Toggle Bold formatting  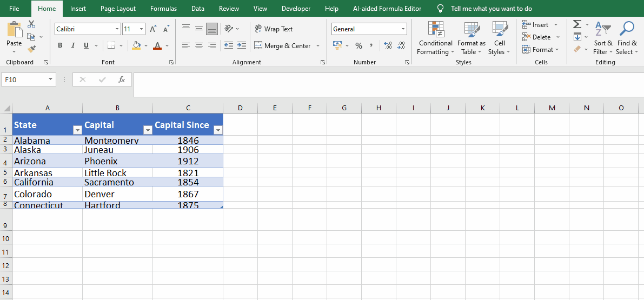click(x=60, y=45)
